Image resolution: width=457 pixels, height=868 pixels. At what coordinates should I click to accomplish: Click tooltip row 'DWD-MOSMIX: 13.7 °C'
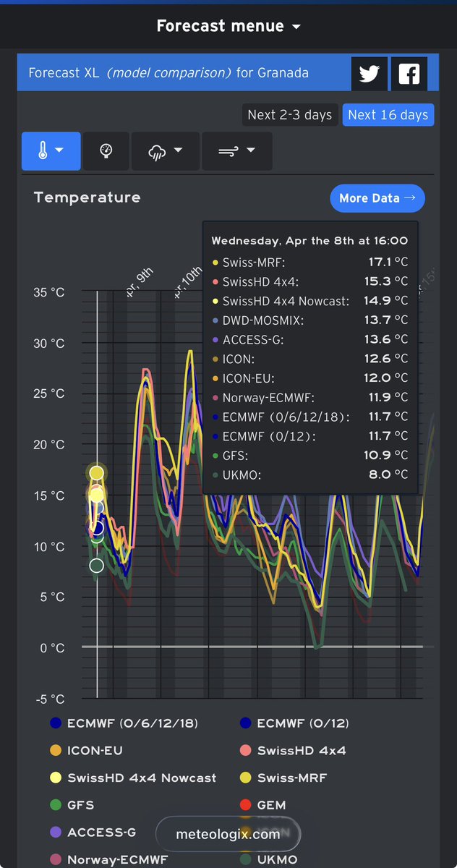click(x=309, y=320)
